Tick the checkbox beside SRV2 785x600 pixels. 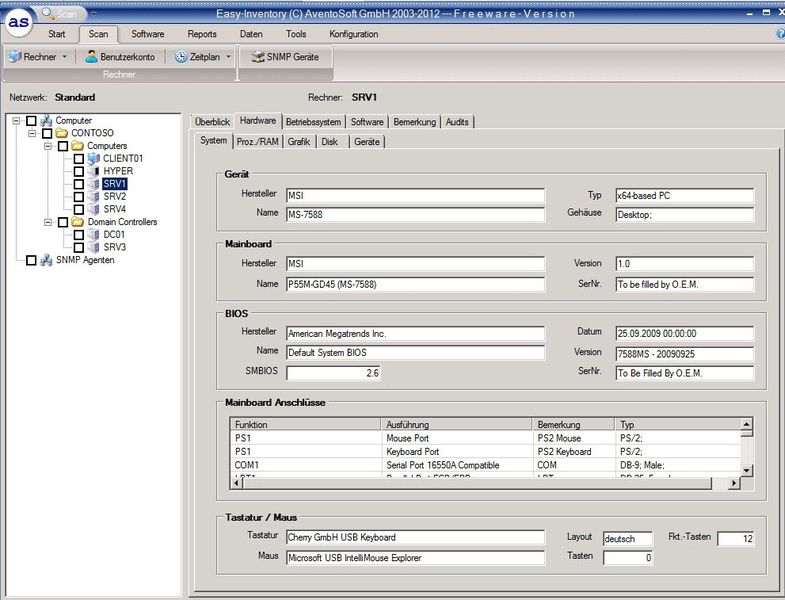pos(79,197)
